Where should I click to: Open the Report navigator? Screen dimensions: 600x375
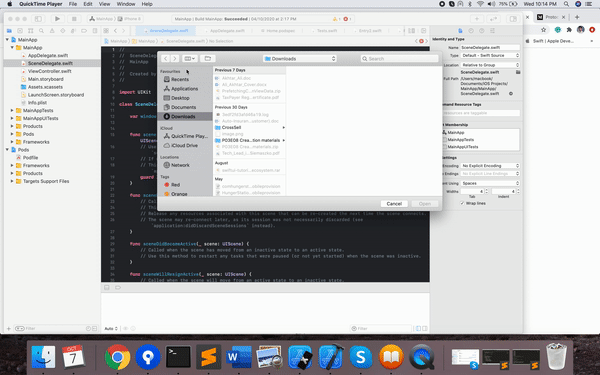95,31
